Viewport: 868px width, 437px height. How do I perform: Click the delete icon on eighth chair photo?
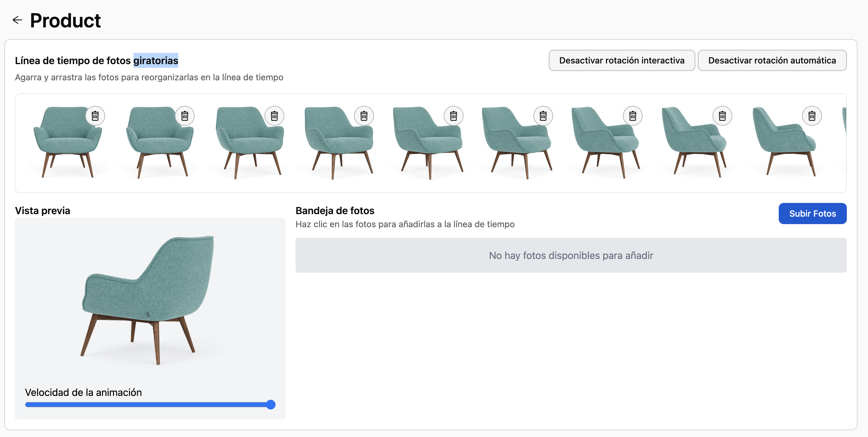(x=722, y=115)
